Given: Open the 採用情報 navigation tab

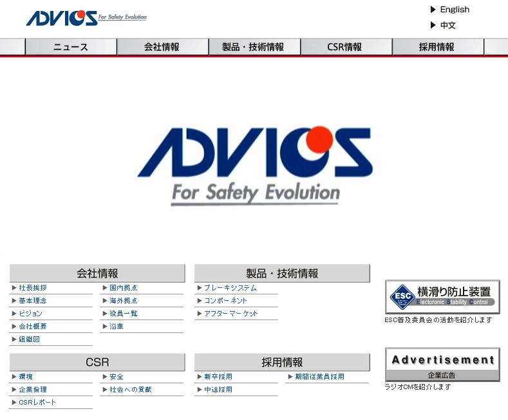Looking at the screenshot, I should (x=438, y=47).
